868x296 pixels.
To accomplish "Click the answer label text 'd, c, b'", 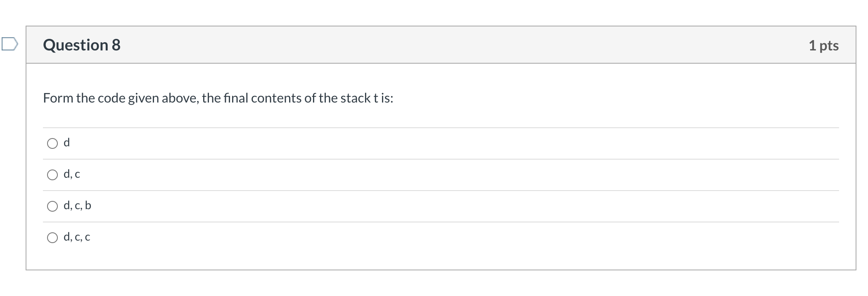I will click(77, 205).
